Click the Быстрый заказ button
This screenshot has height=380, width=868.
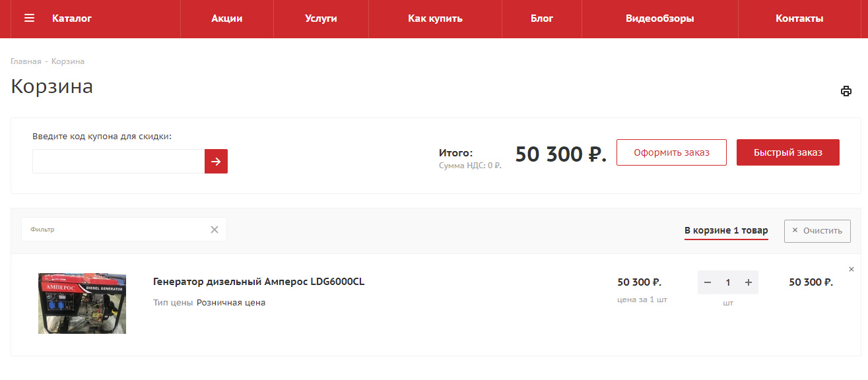(788, 152)
